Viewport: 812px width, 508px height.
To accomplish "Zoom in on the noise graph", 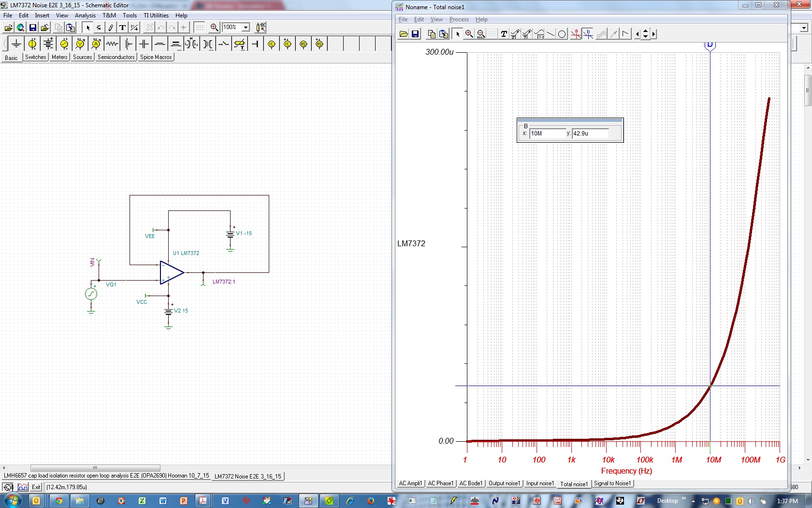I will click(x=469, y=34).
